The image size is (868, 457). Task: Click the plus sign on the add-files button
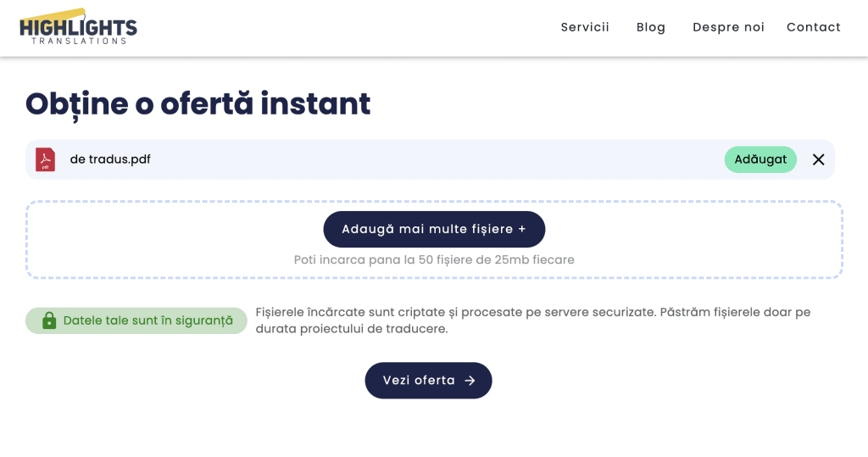click(x=522, y=229)
